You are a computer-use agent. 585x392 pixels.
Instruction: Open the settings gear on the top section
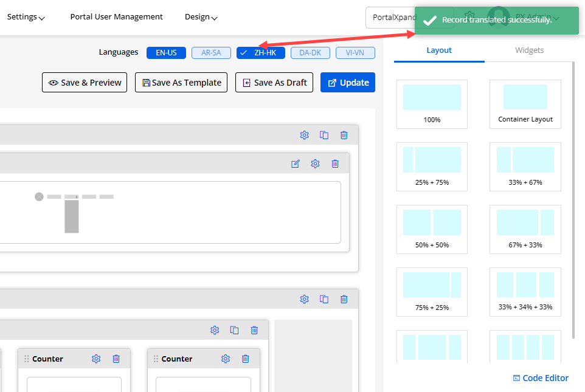[x=305, y=135]
